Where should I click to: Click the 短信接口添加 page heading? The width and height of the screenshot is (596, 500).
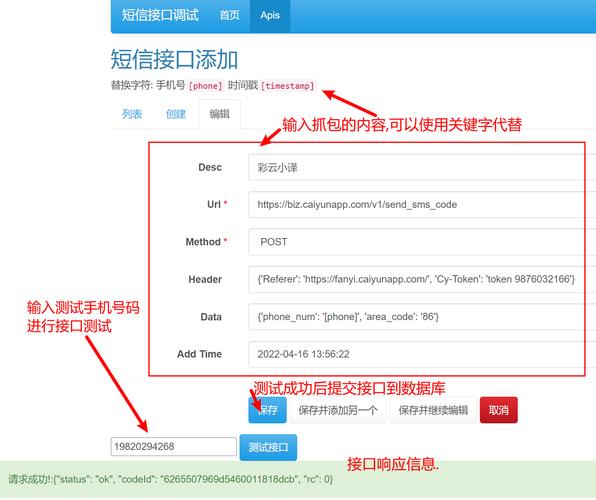pos(174,60)
